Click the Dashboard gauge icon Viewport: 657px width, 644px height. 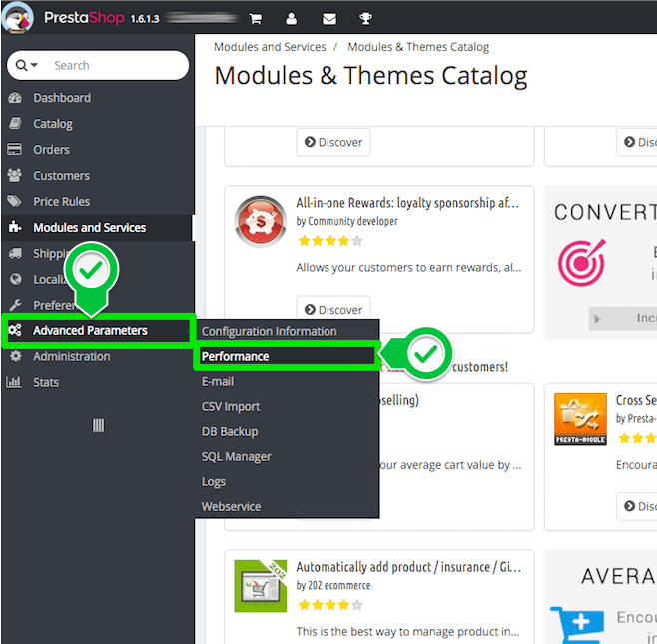pyautogui.click(x=15, y=98)
